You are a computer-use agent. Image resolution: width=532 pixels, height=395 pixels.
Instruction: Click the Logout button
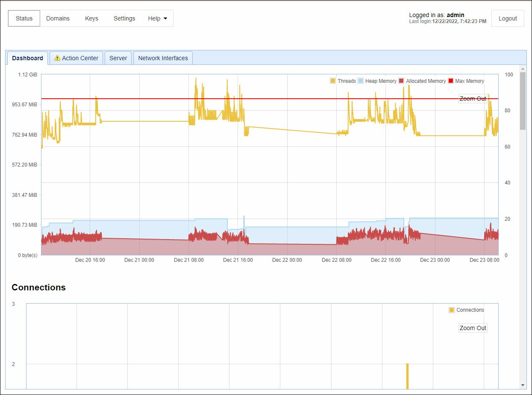click(x=508, y=18)
